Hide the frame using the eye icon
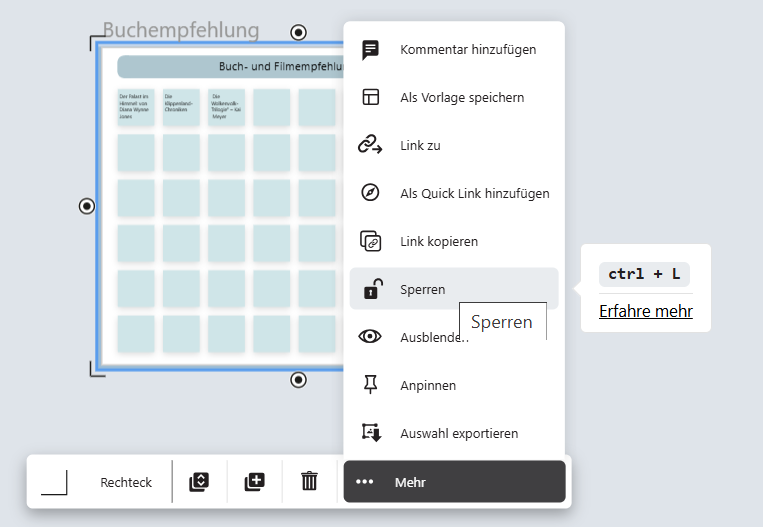This screenshot has width=763, height=527. coord(370,337)
